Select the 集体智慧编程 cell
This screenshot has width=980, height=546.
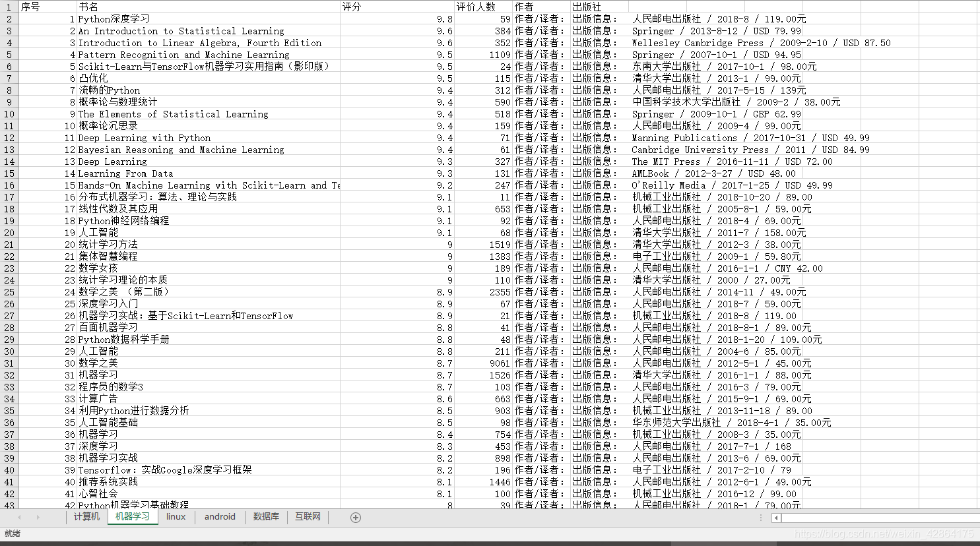[209, 257]
